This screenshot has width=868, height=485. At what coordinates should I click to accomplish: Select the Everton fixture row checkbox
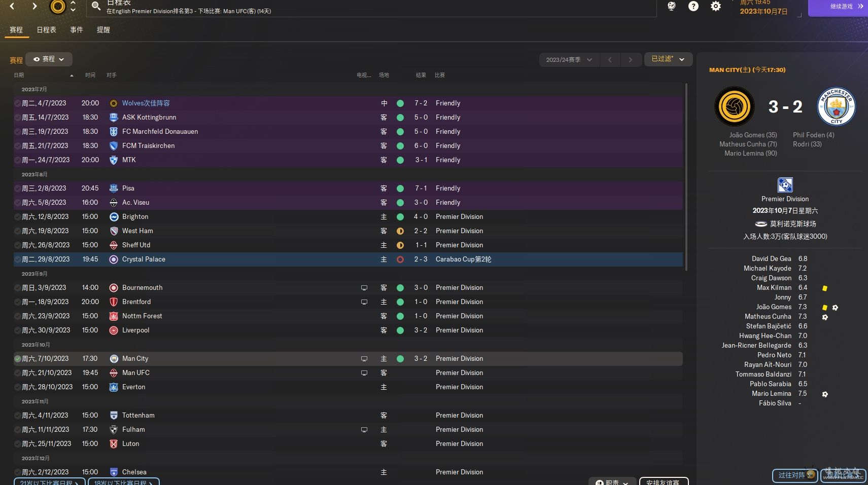17,387
